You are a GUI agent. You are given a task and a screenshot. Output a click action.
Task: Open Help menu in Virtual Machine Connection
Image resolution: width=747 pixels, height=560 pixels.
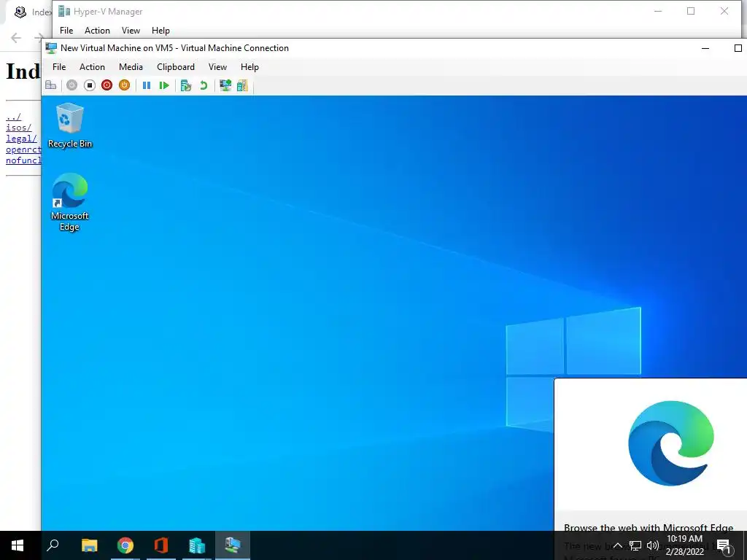point(249,66)
